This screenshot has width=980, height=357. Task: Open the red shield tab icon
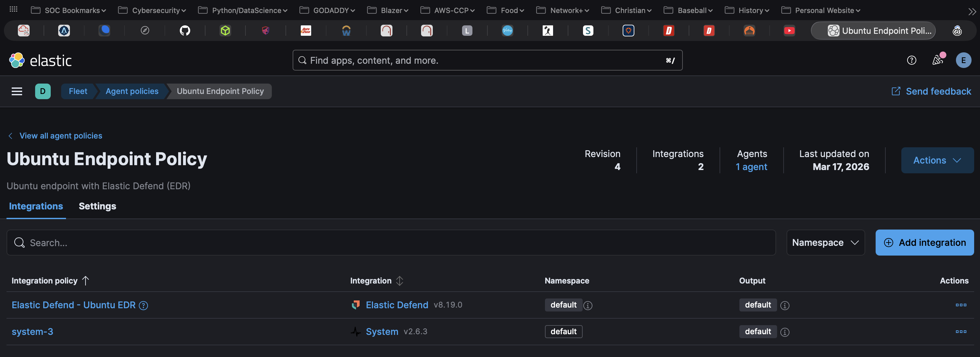coord(266,31)
